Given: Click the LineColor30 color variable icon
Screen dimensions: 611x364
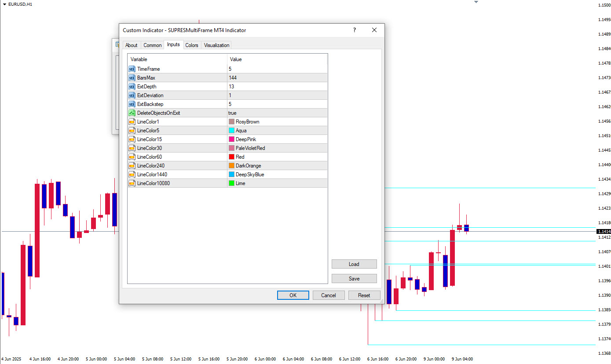Looking at the screenshot, I should pyautogui.click(x=132, y=148).
